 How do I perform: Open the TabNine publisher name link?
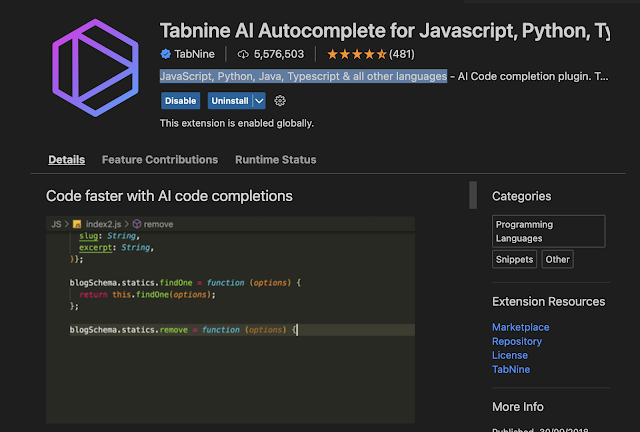[194, 54]
